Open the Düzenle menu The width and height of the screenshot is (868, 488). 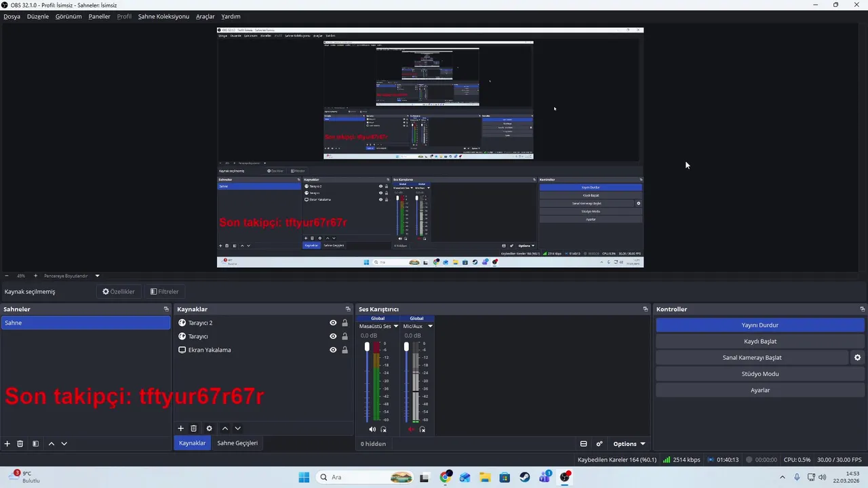point(38,16)
